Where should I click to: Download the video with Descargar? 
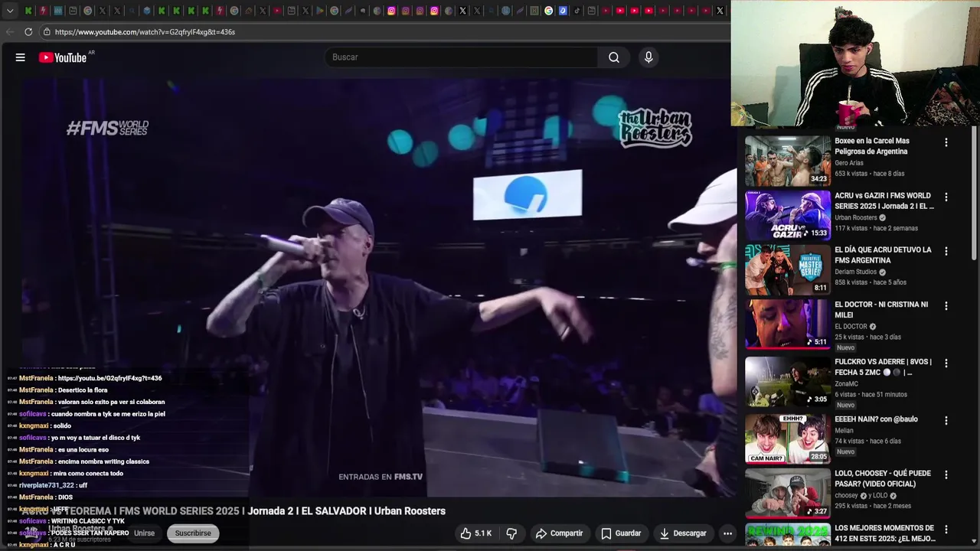tap(683, 533)
